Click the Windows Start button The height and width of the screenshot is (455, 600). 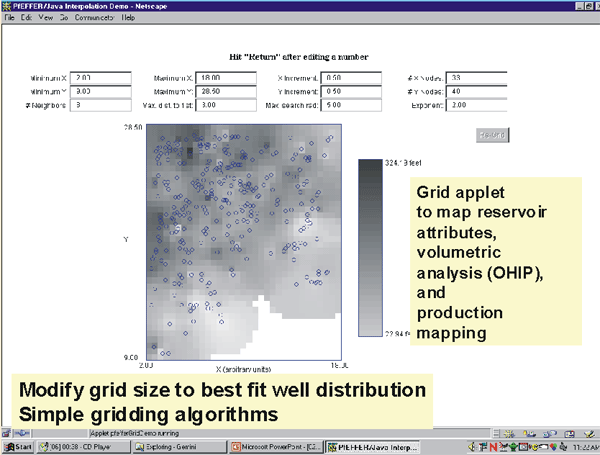click(18, 447)
